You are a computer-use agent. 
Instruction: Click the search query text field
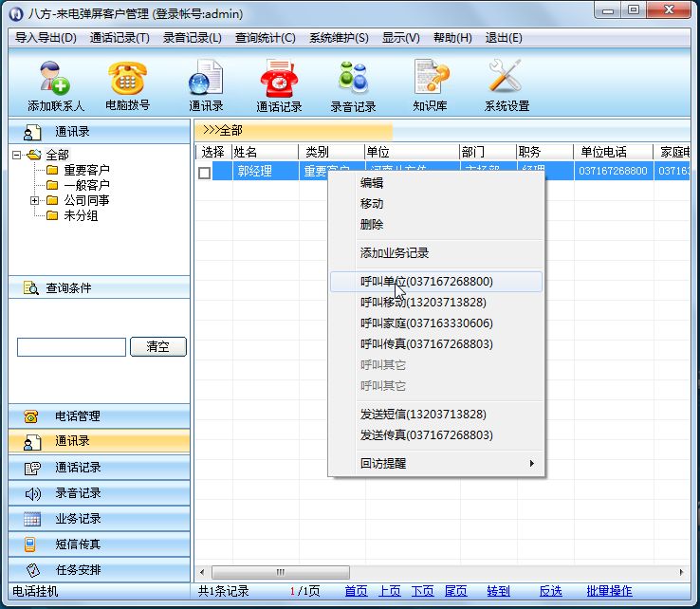(71, 347)
